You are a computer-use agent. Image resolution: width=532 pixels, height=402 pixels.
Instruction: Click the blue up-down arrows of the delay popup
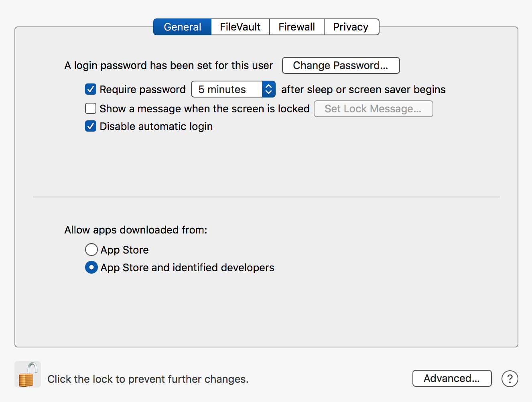coord(268,89)
